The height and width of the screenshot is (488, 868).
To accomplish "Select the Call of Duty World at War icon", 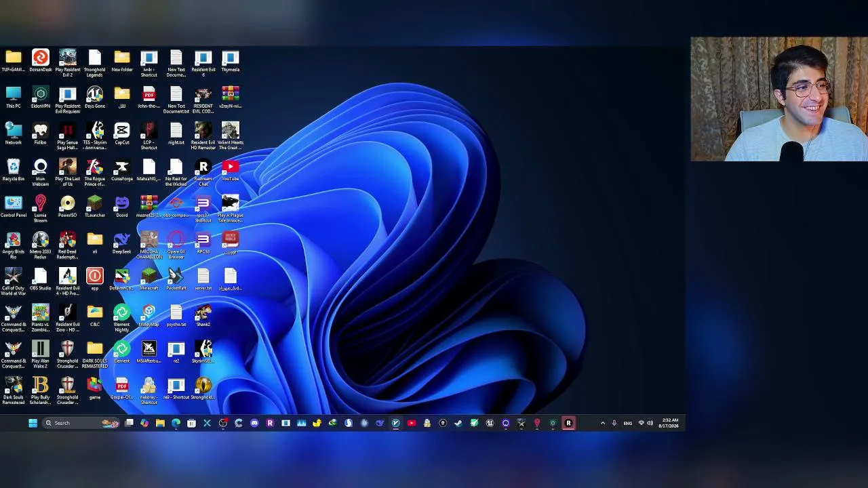I will (14, 282).
